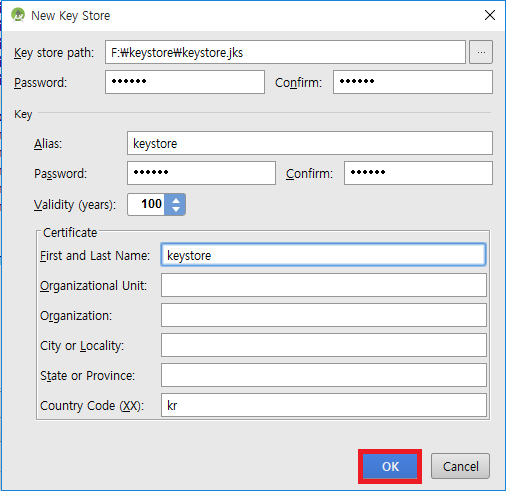The image size is (506, 491).
Task: Click the 'Organizational Unit:' label
Action: [93, 286]
